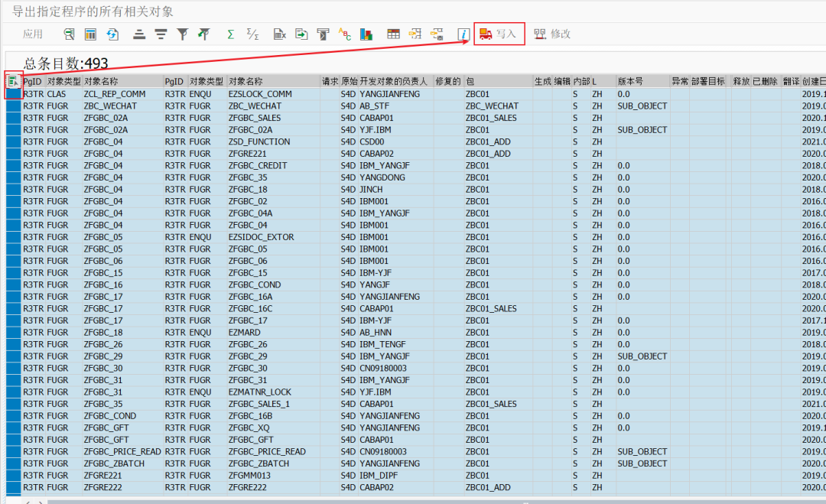
Task: Click the change layout grid icon
Action: (393, 34)
